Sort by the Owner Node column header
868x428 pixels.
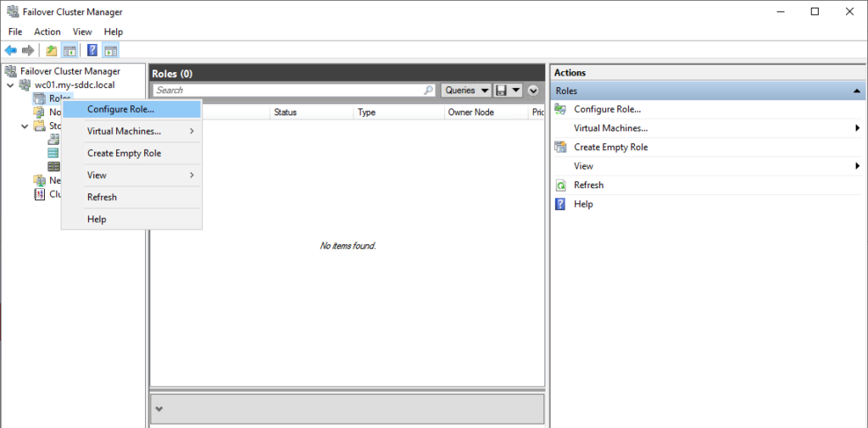[x=471, y=112]
